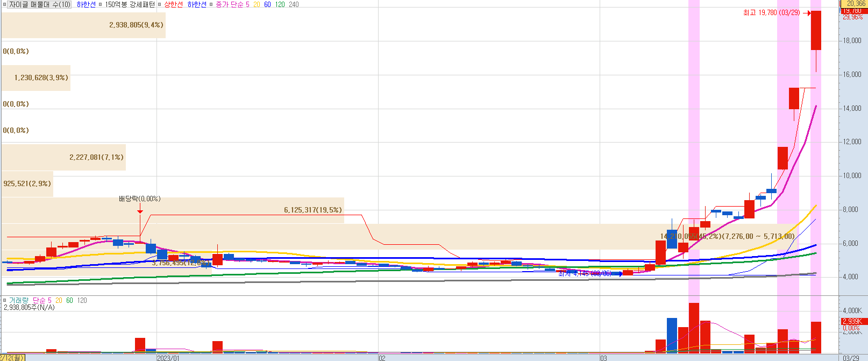Screen dimensions: 868x361
Task: Click the tallest red volume bar in March
Action: click(694, 328)
